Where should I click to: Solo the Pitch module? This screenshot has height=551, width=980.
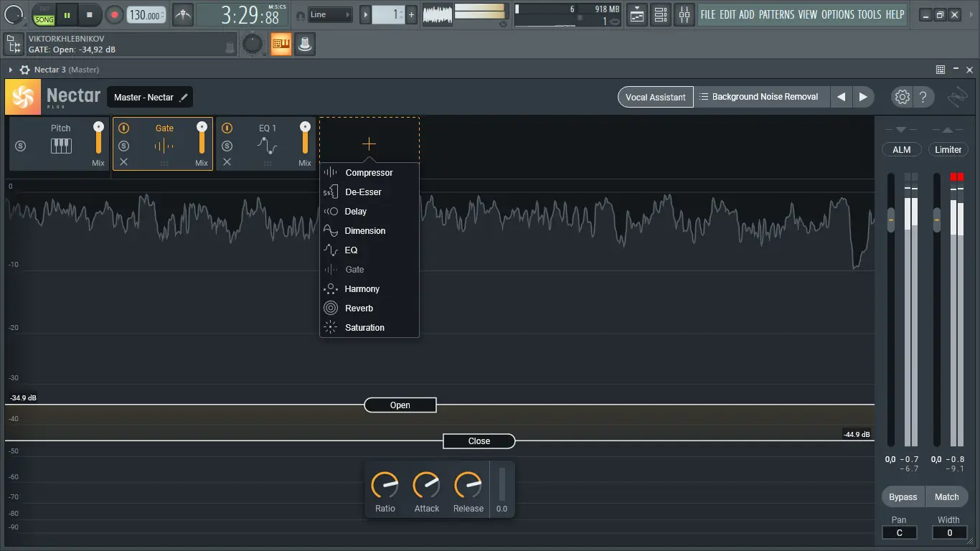tap(20, 146)
